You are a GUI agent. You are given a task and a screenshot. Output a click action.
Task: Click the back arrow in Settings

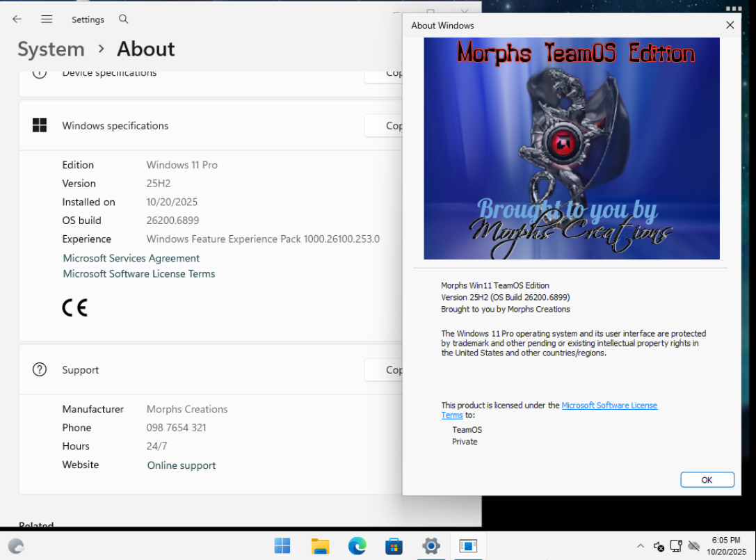pos(17,19)
